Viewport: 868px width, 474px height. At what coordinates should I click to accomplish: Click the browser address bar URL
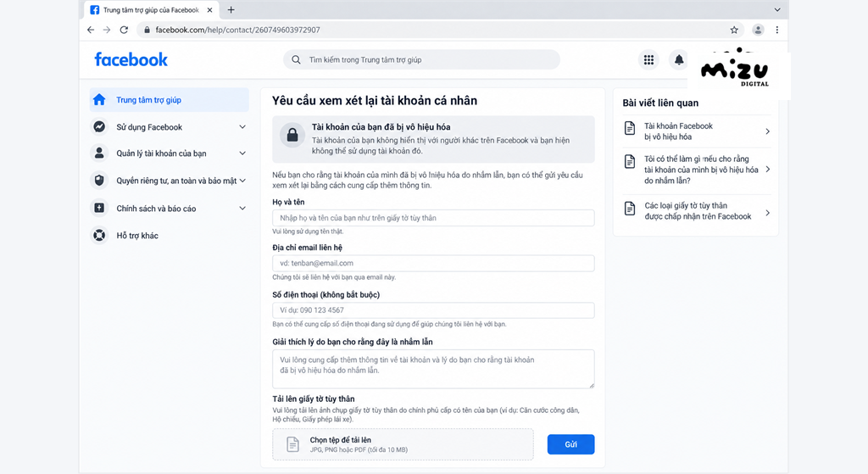[237, 30]
